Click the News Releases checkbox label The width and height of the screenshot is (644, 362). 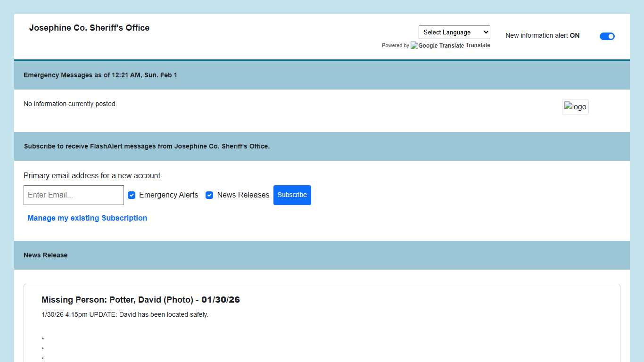click(243, 195)
